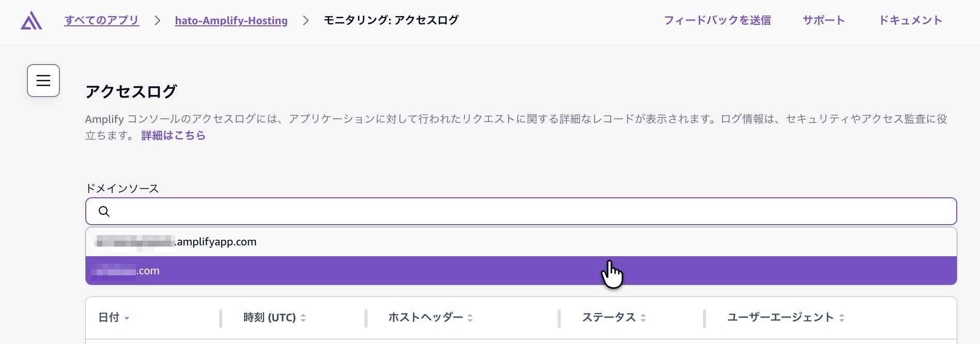Click the sort arrows beside ユーザーエージェント
Viewport: 980px width, 344px height.
(x=841, y=318)
